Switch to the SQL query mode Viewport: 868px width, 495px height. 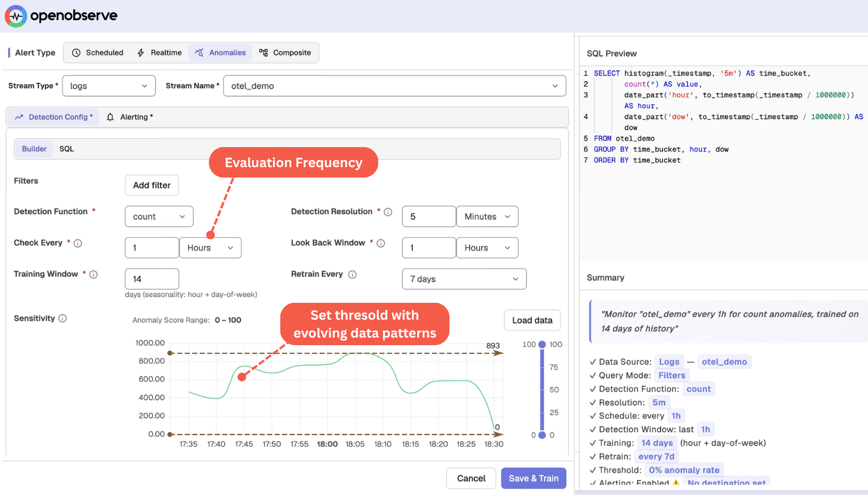67,149
